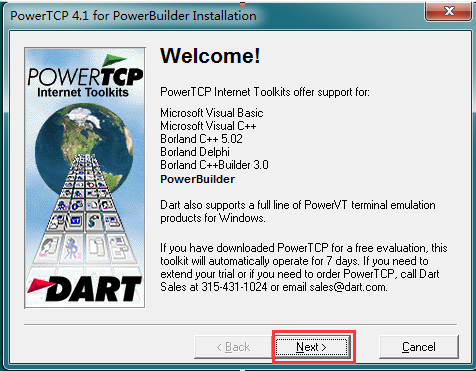The image size is (476, 371).
Task: Click the bold 'PowerBuilder' text
Action: [198, 179]
